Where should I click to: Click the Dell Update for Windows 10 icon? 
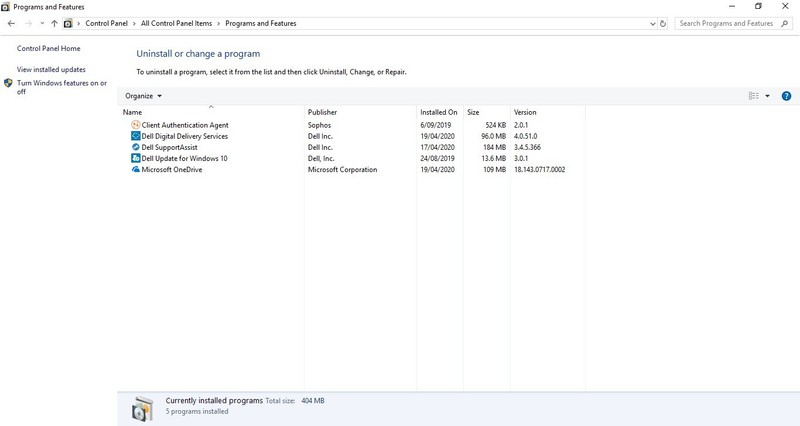pyautogui.click(x=135, y=158)
